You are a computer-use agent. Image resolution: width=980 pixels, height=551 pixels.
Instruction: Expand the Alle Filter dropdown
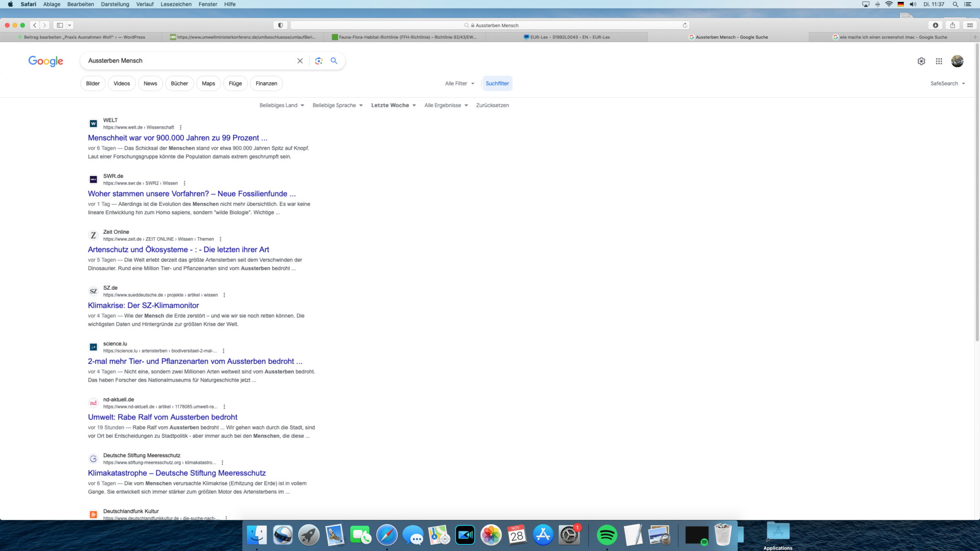pos(460,83)
